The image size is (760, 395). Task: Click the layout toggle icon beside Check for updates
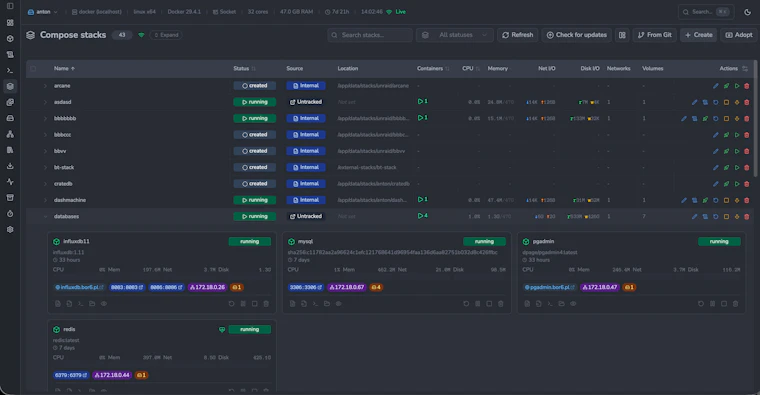click(x=622, y=35)
